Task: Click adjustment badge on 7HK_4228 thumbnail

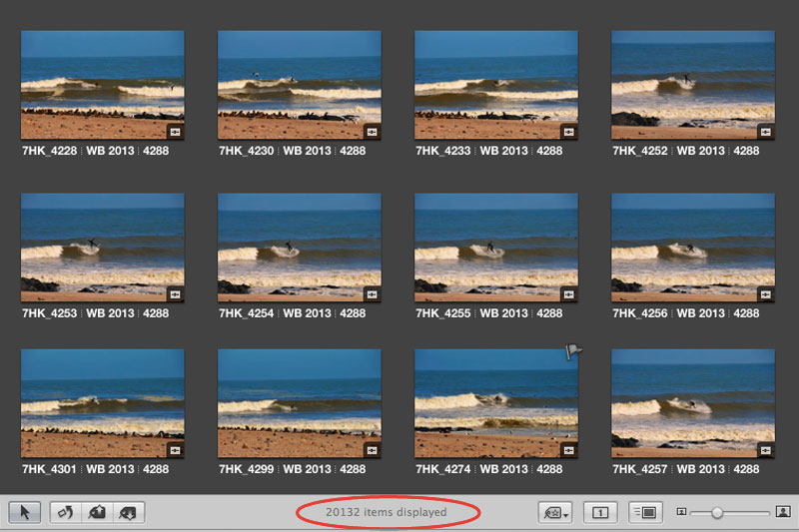Action: [175, 131]
